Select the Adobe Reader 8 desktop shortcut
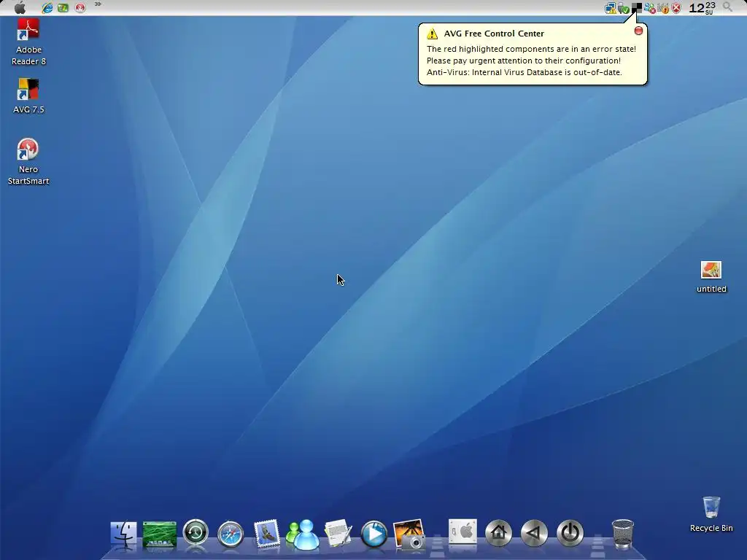The width and height of the screenshot is (747, 560). point(28,42)
